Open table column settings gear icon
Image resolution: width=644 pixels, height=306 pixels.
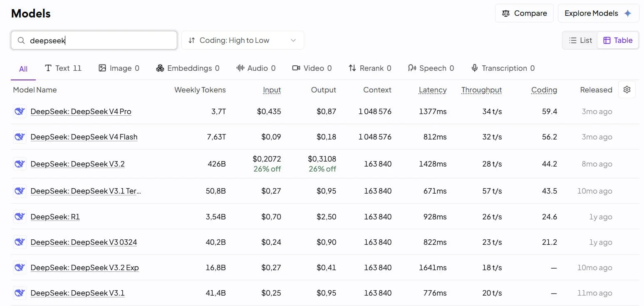(627, 90)
